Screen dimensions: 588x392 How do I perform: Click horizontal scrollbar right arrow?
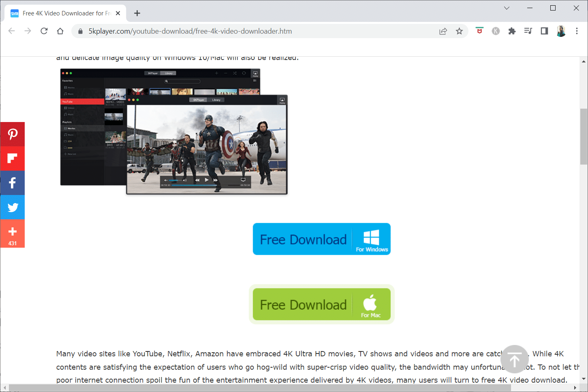[575, 388]
